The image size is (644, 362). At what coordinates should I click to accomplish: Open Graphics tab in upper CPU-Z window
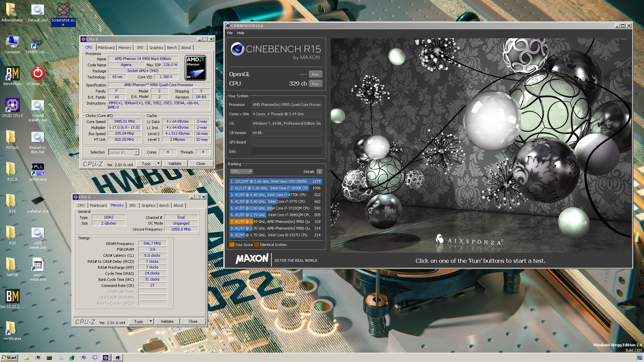156,48
